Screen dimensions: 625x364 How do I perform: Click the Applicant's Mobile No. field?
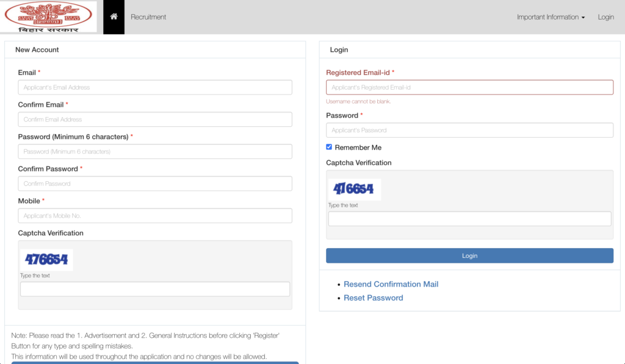(x=155, y=216)
